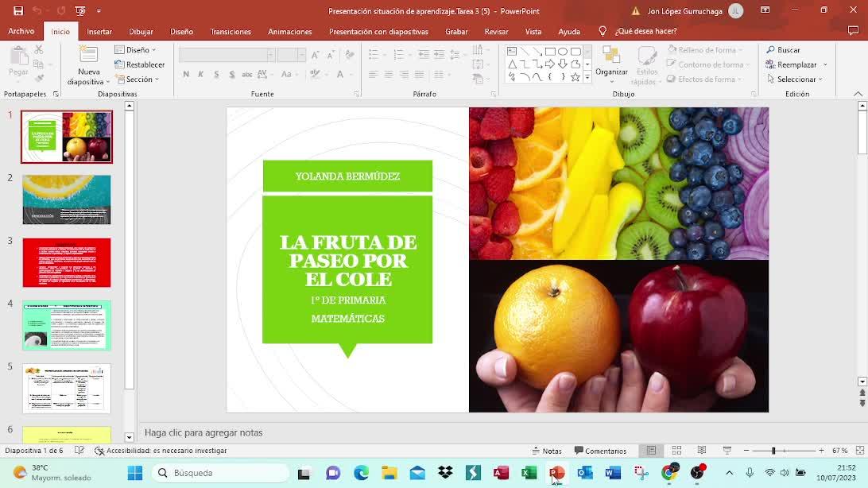
Task: Expand the Sección dropdown
Action: click(137, 79)
